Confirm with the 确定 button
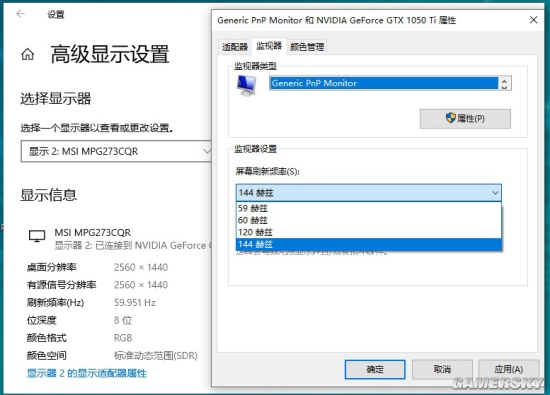Screen dimensions: 550x395 (375, 369)
